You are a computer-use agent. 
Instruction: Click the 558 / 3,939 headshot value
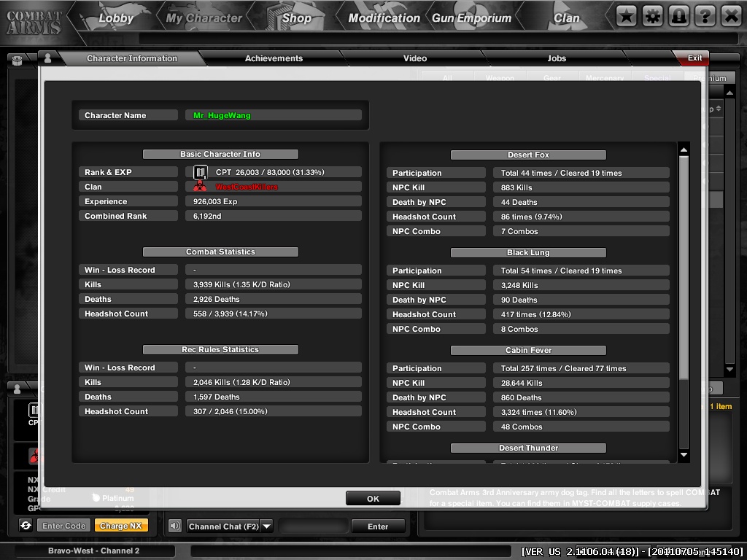click(x=230, y=314)
